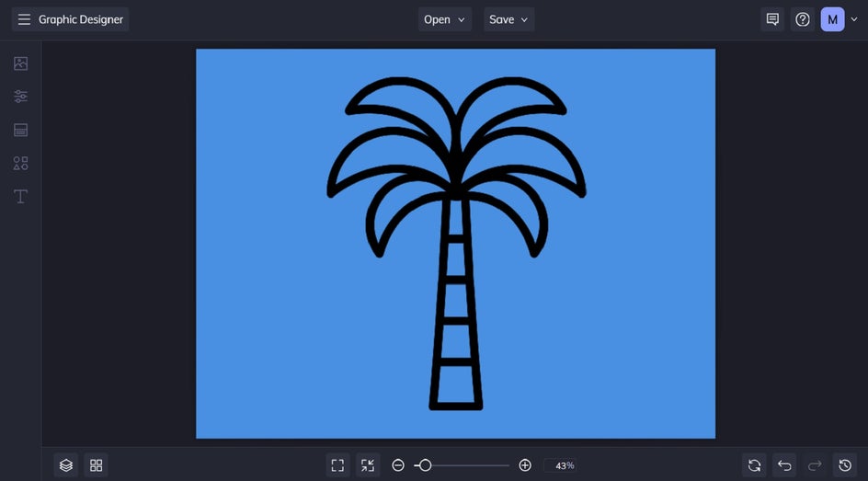Click the M user avatar

click(832, 19)
